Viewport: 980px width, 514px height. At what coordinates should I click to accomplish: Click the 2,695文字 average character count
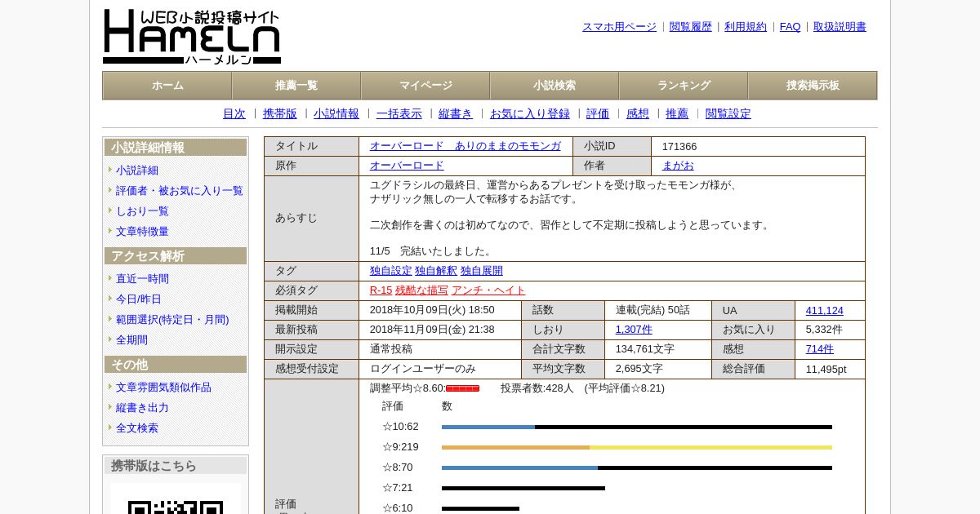639,369
